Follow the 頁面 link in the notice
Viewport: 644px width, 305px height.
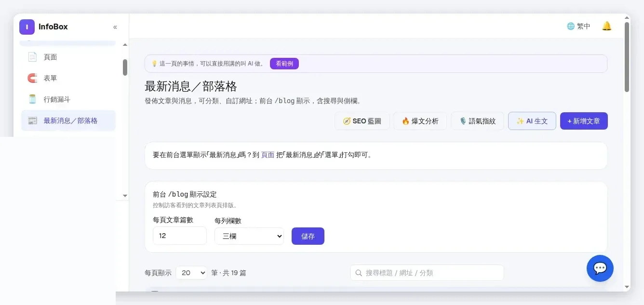pyautogui.click(x=268, y=155)
